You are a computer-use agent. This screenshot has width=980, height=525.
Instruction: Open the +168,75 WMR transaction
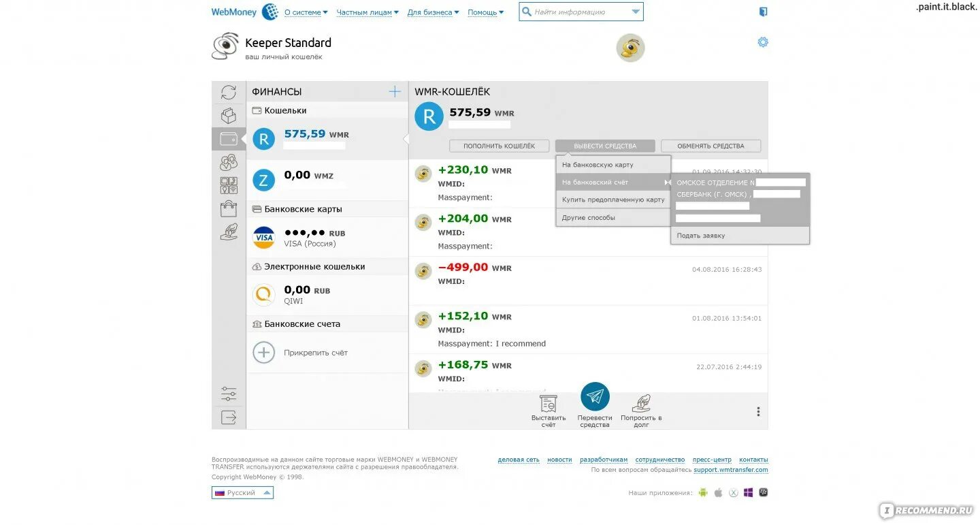pos(588,373)
